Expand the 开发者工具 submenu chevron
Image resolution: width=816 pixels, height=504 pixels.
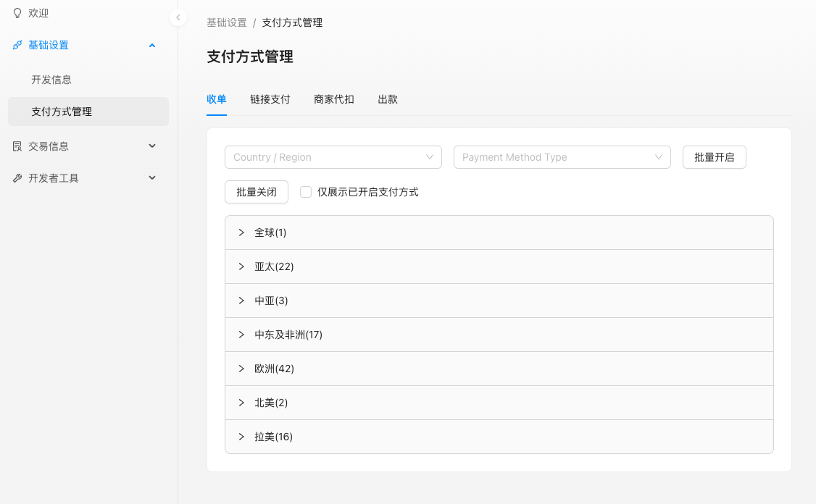coord(152,178)
